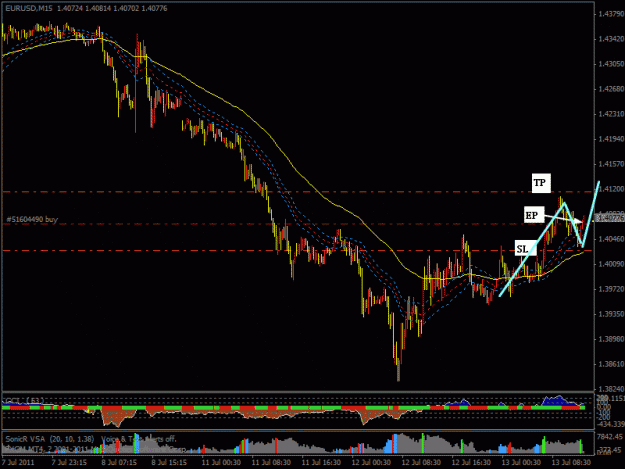
Task: Click the 13 Jul 08:30 time label
Action: tap(571, 463)
